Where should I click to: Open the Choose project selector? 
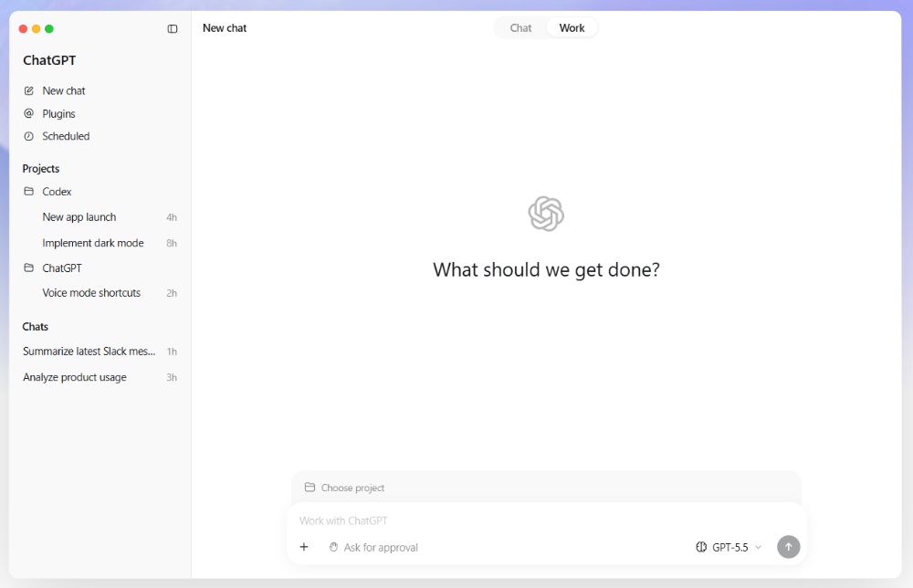click(345, 488)
